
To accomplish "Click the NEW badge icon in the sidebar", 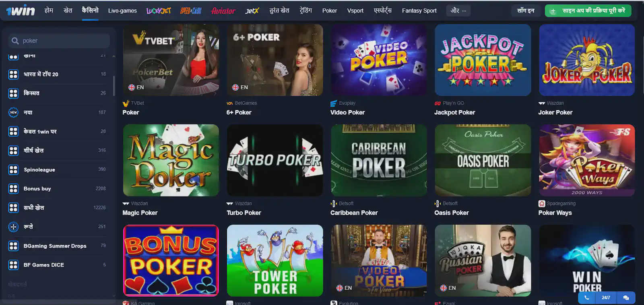I will (13, 113).
